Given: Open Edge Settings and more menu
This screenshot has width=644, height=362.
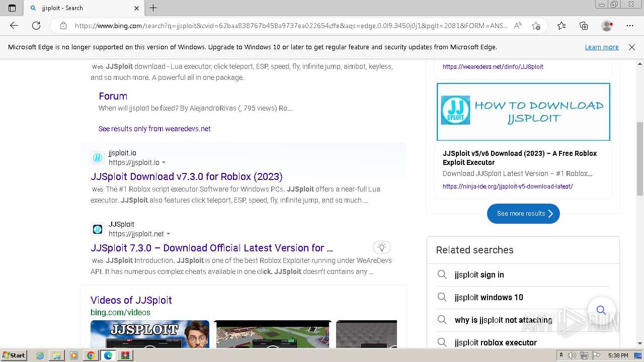Looking at the screenshot, I should click(x=630, y=26).
